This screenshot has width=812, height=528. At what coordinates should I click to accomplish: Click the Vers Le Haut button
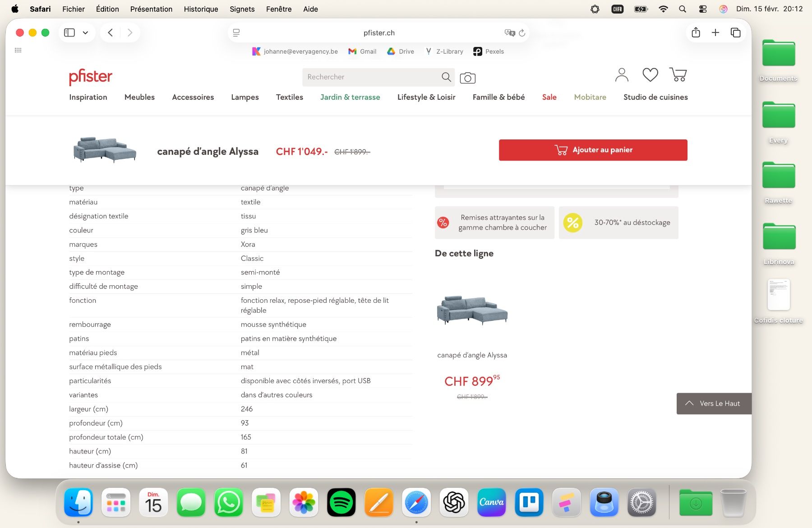point(714,403)
